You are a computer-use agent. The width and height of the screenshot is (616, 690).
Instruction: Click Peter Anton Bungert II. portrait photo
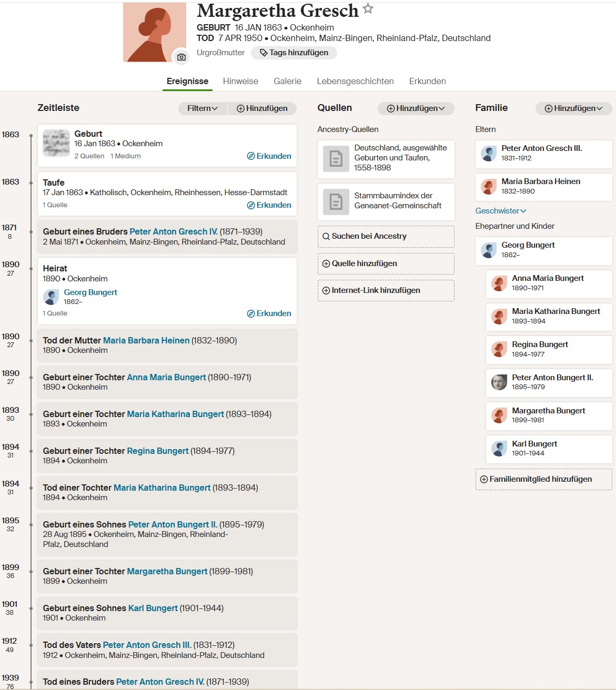[499, 382]
